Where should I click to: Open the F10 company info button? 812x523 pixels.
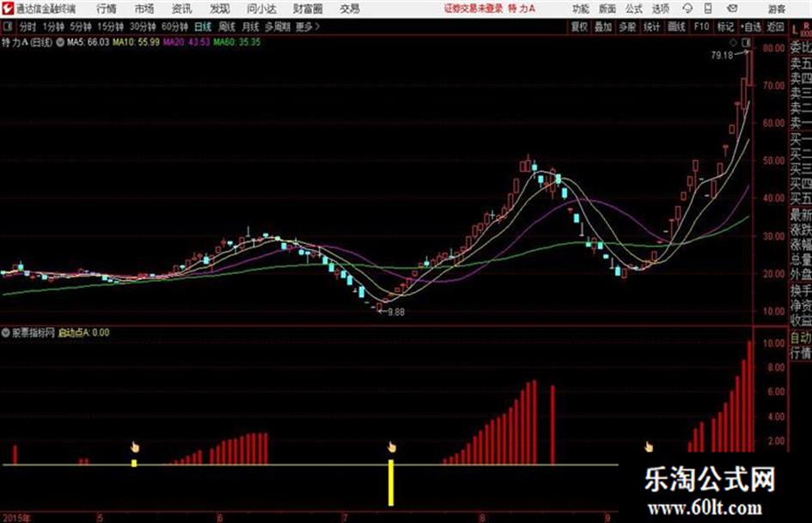(701, 27)
